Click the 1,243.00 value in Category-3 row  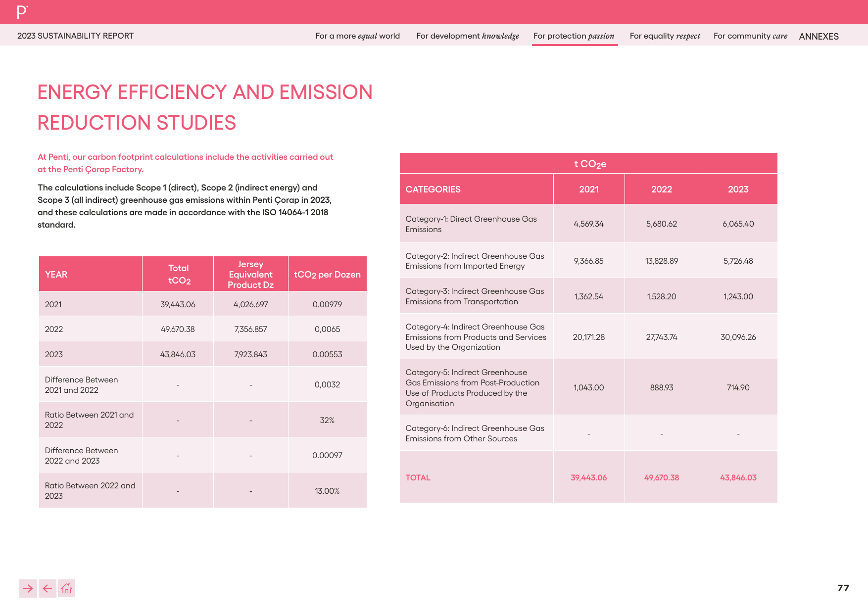click(x=738, y=296)
